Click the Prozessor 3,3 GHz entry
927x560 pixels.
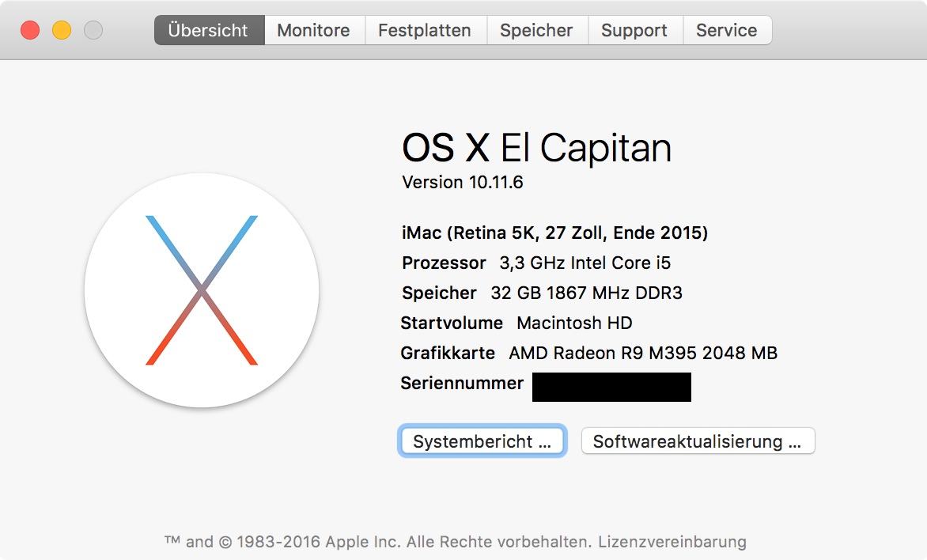tap(536, 263)
